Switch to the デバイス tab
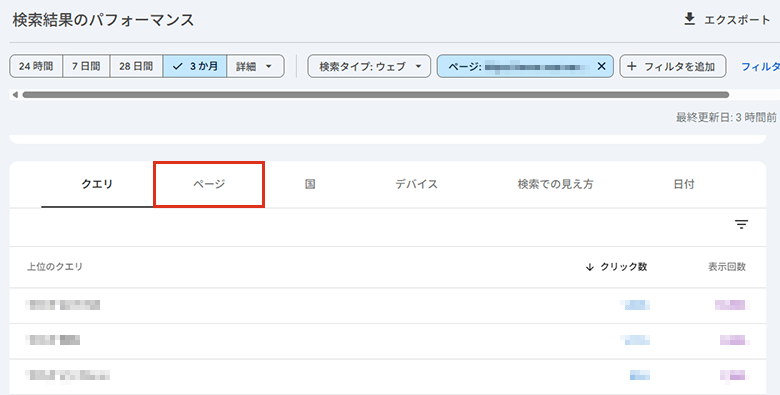The width and height of the screenshot is (780, 395). tap(416, 184)
